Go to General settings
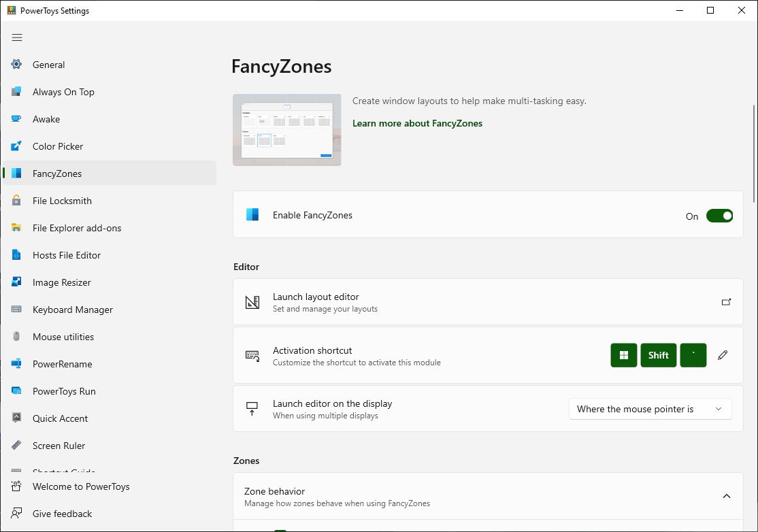Viewport: 758px width, 532px height. tap(48, 65)
